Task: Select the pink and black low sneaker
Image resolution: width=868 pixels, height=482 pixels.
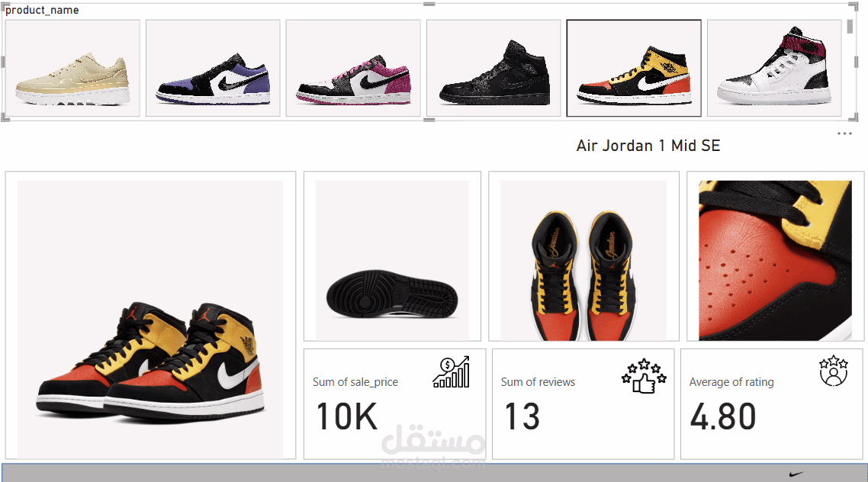Action: coord(353,68)
